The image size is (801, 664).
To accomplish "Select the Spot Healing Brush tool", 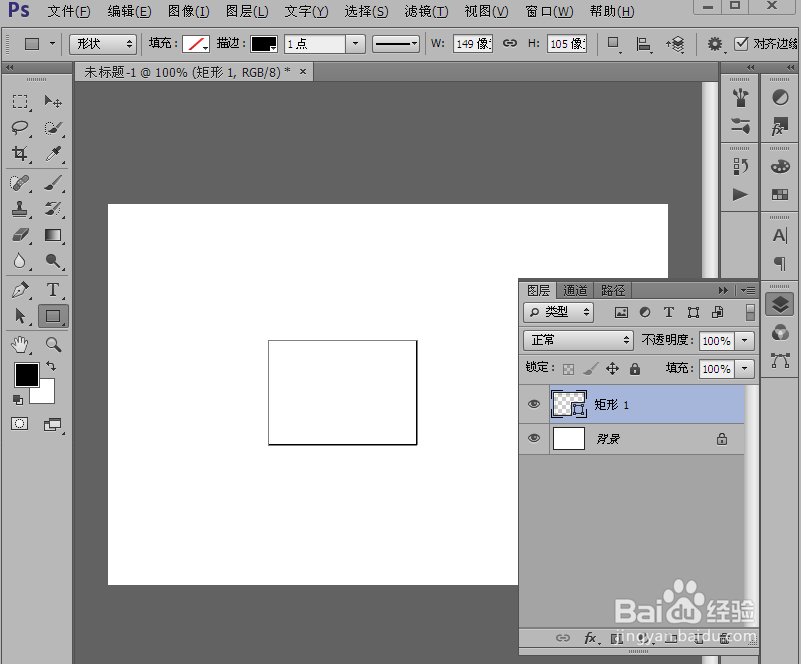I will 20,183.
